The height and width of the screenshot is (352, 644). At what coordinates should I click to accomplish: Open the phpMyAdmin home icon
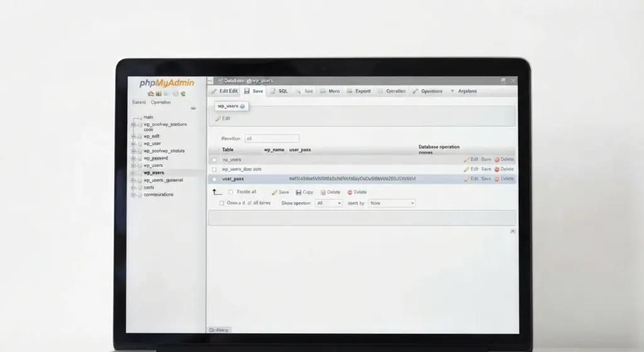[151, 94]
